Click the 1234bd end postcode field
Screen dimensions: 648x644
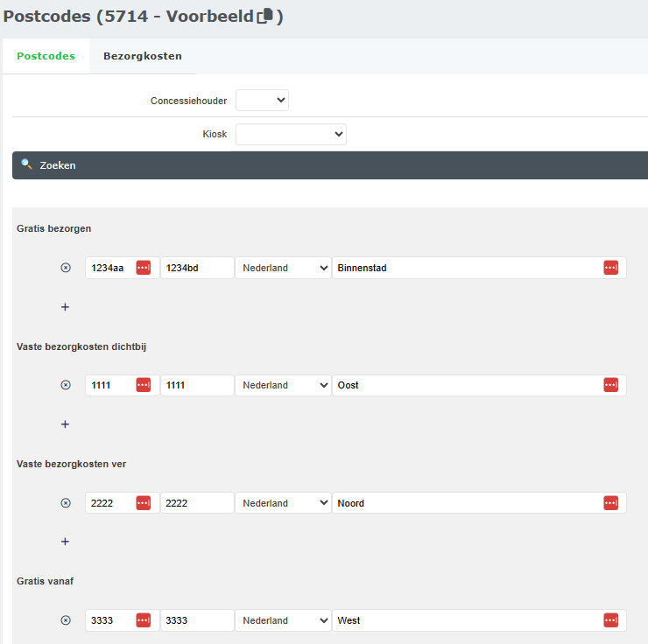tap(197, 268)
